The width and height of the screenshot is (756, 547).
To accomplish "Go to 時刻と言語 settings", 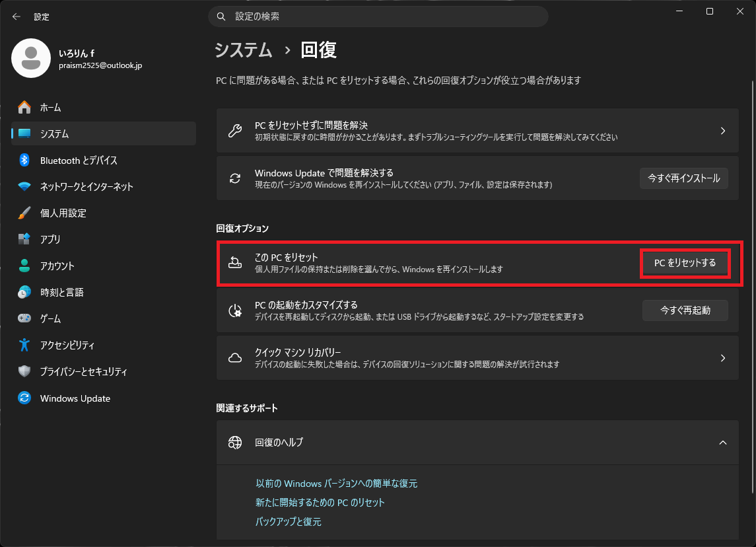I will [x=103, y=292].
